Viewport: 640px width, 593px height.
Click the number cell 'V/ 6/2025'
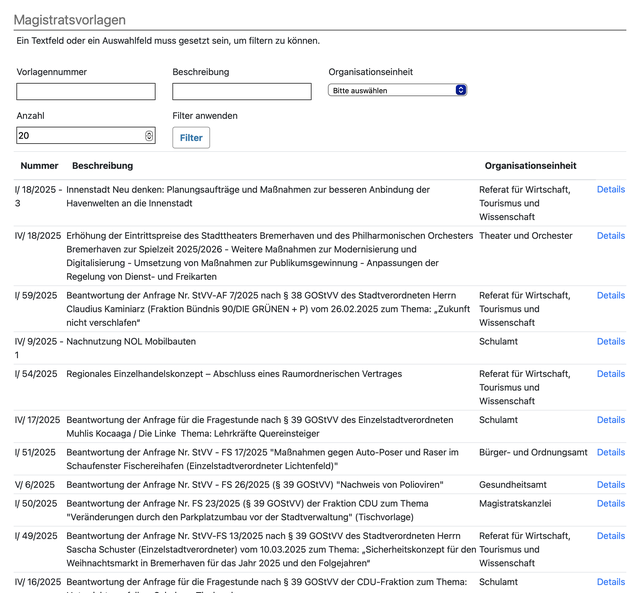[35, 484]
